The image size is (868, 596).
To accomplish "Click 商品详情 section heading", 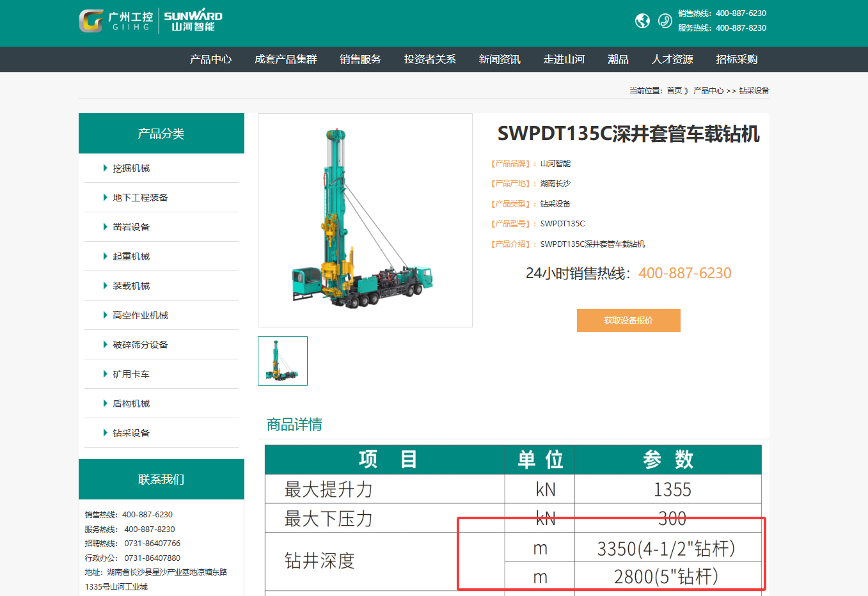I will 294,425.
